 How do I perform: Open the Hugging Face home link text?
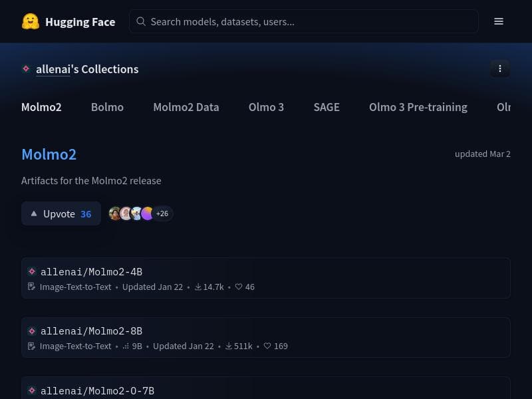80,22
